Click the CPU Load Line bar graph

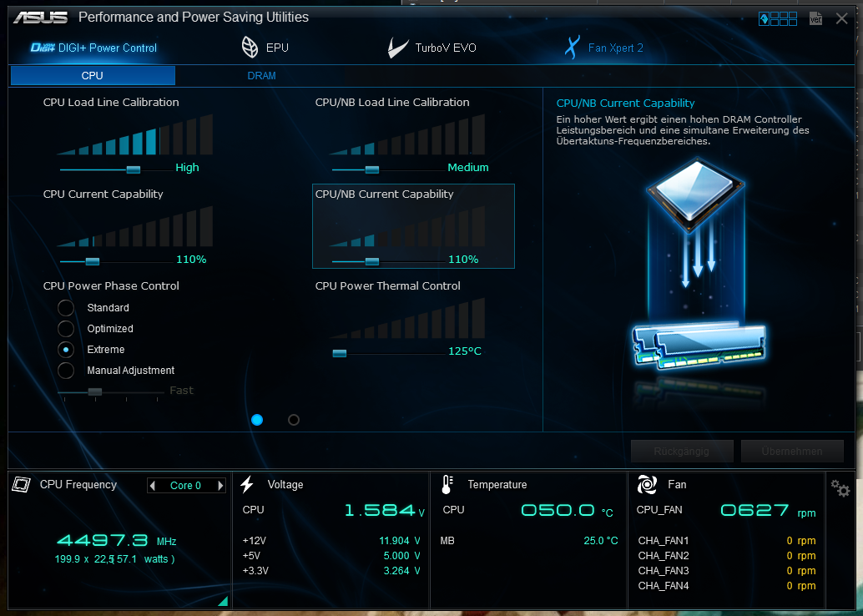(x=135, y=134)
